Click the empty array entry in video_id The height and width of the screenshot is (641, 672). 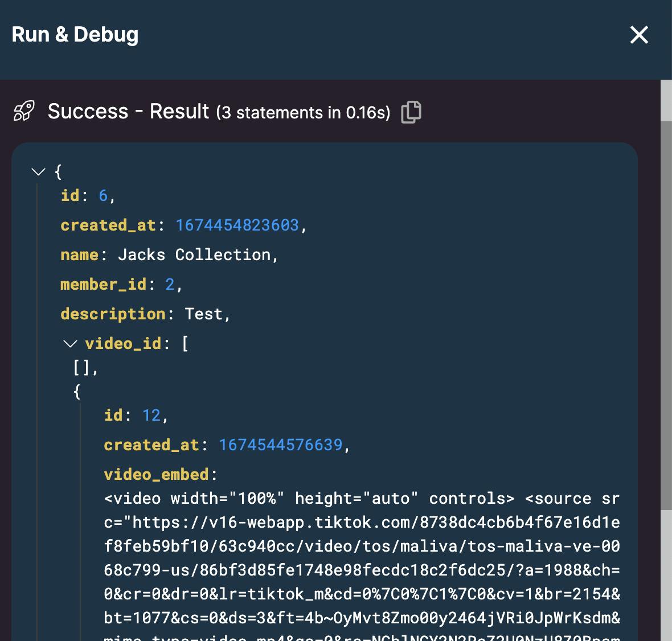[81, 368]
